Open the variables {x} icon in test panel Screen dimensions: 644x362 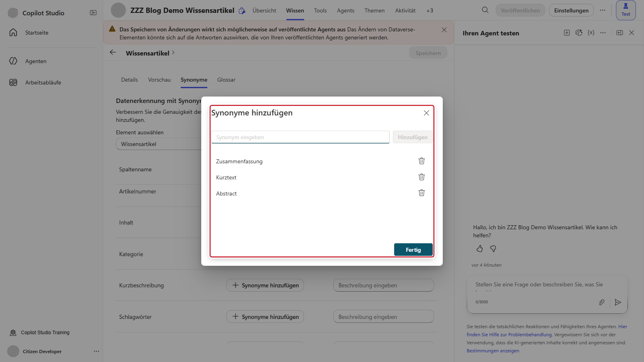pos(591,33)
